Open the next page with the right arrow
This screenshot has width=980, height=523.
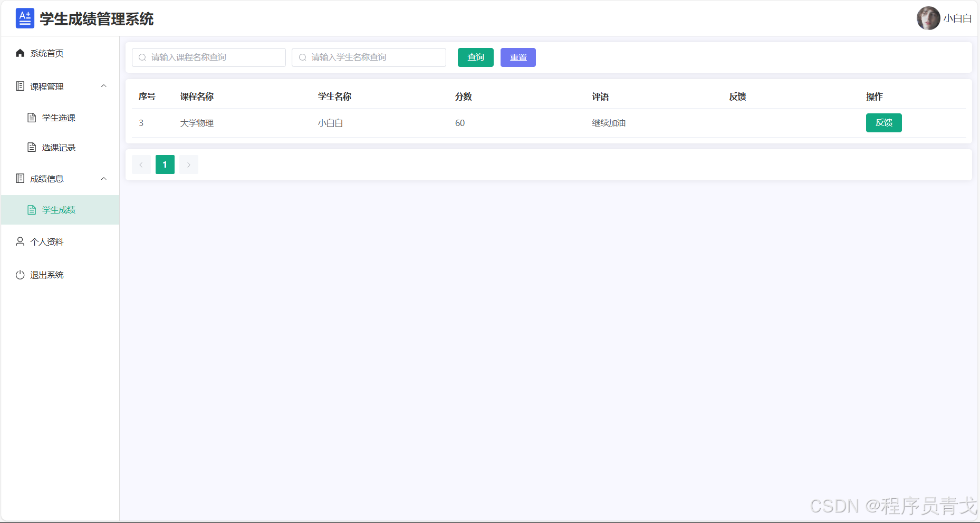pos(188,164)
